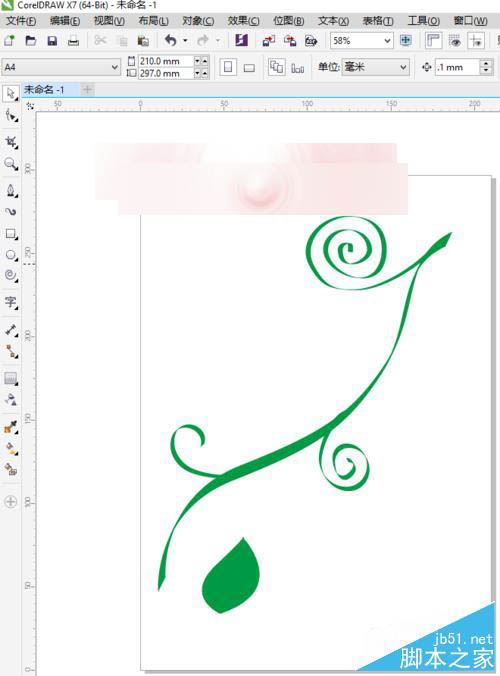
Task: Select the Shape edit tool
Action: point(11,116)
